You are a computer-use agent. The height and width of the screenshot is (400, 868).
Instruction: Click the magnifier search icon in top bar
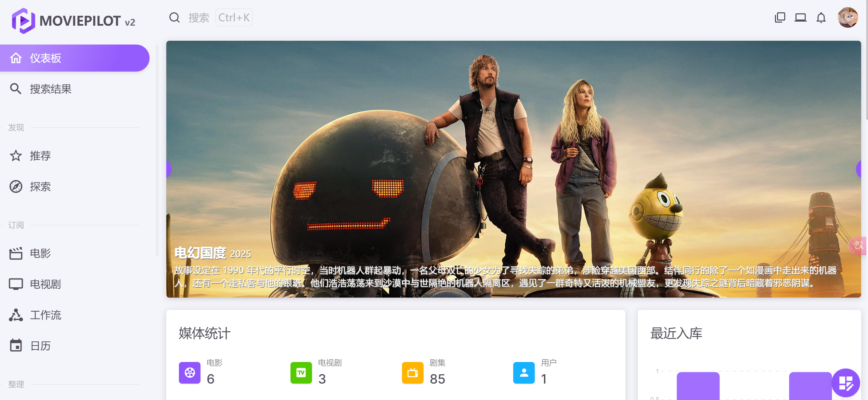point(174,17)
